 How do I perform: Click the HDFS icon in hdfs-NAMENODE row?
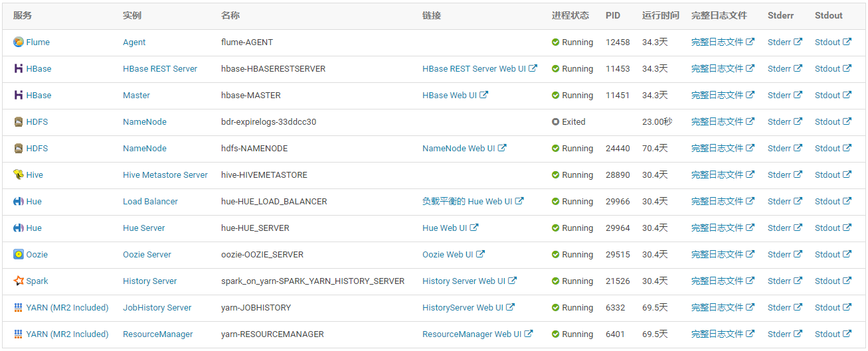(19, 148)
